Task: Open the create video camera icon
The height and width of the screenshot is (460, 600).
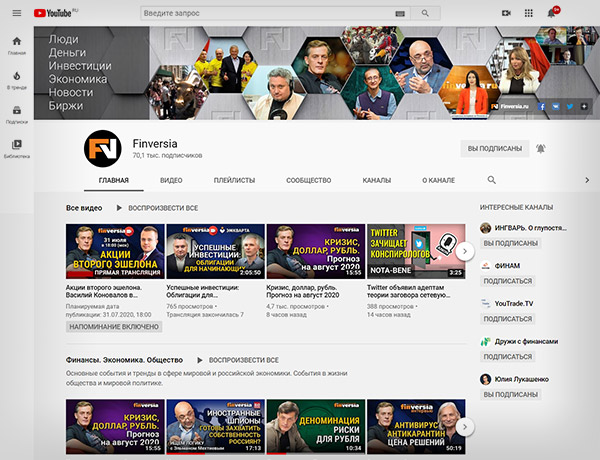Action: click(x=506, y=13)
